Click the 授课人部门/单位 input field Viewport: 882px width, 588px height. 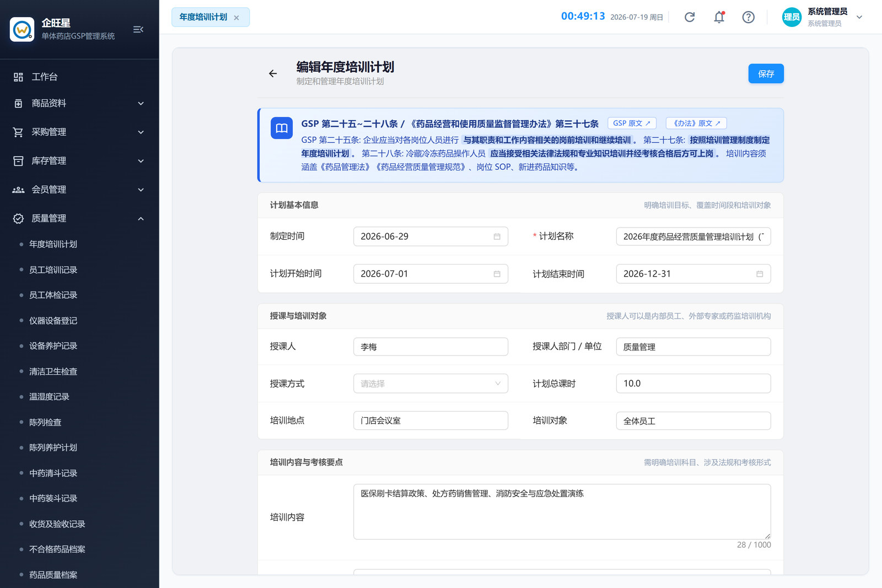coord(693,347)
